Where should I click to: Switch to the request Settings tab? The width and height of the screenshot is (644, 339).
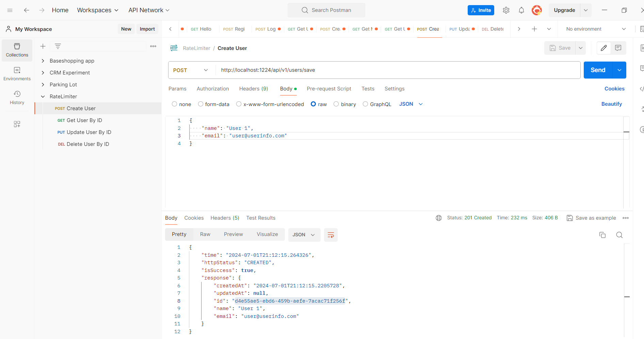(x=395, y=89)
